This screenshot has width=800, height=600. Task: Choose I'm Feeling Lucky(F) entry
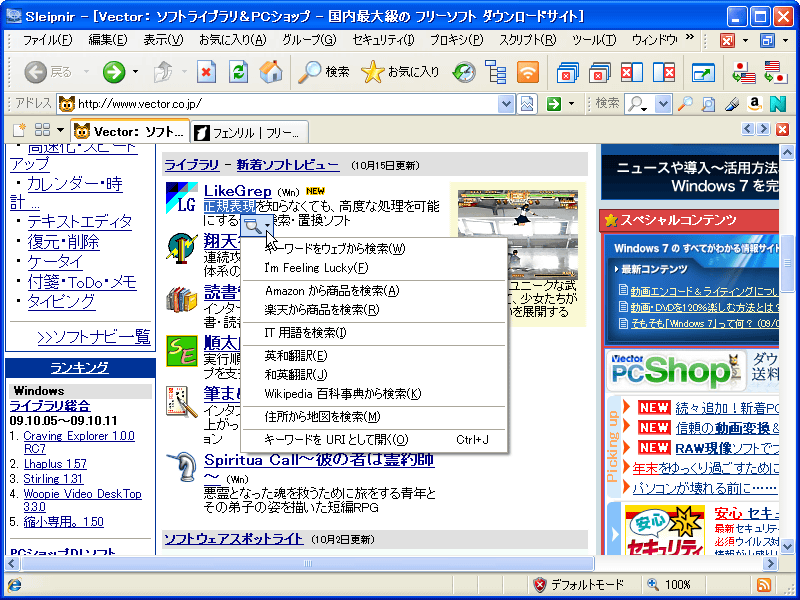tap(374, 268)
